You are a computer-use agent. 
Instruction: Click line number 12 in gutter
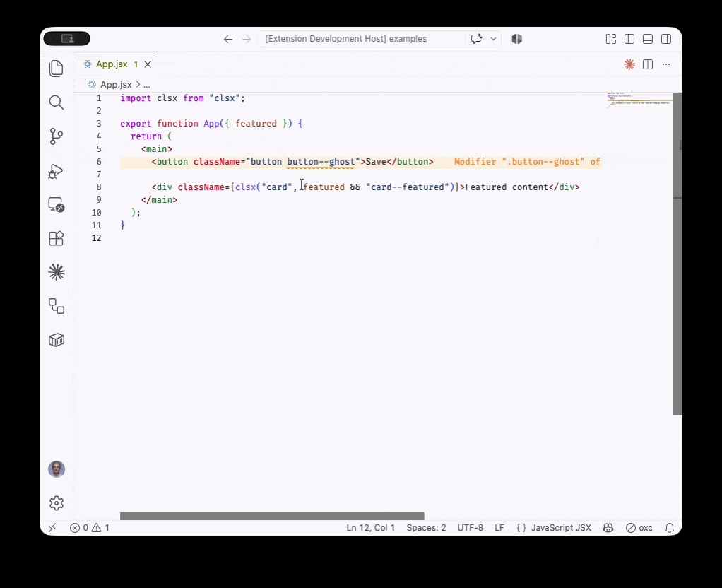(x=96, y=237)
